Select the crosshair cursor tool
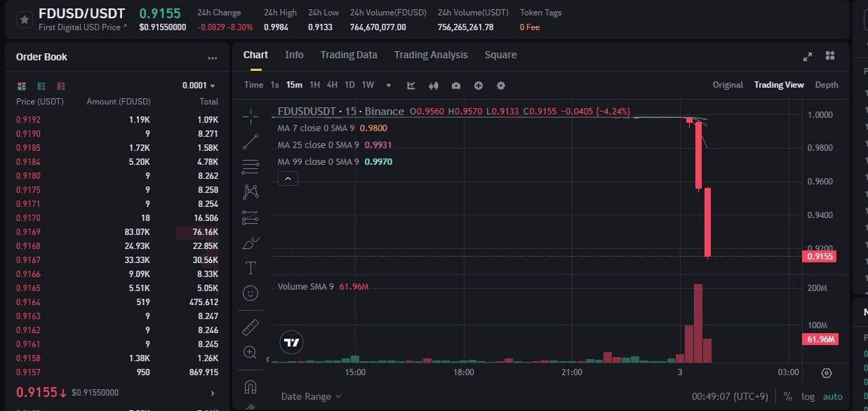The height and width of the screenshot is (411, 868). click(x=251, y=116)
